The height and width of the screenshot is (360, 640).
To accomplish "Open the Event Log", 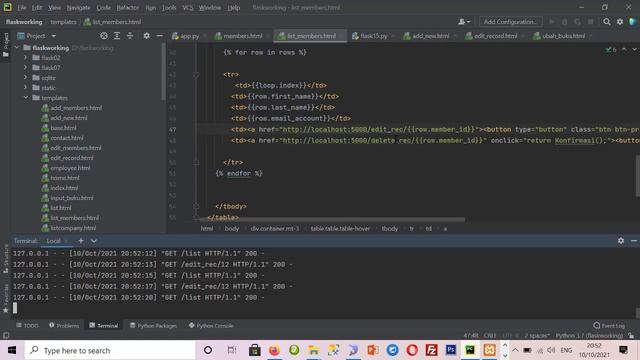I will [x=609, y=325].
